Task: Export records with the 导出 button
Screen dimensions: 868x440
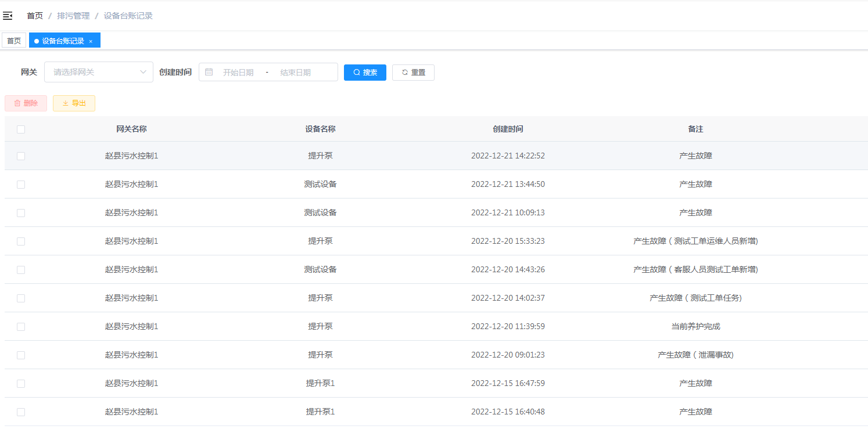Action: tap(74, 103)
